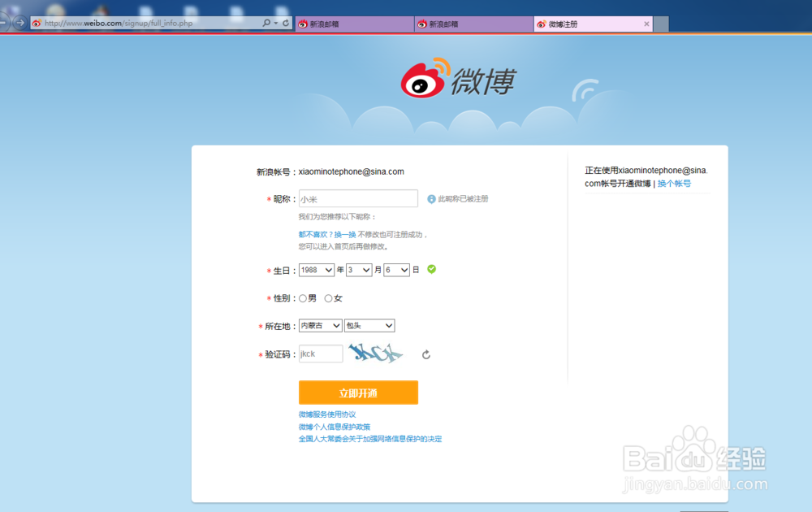812x512 pixels.
Task: Click inside the captcha input field
Action: coord(320,354)
